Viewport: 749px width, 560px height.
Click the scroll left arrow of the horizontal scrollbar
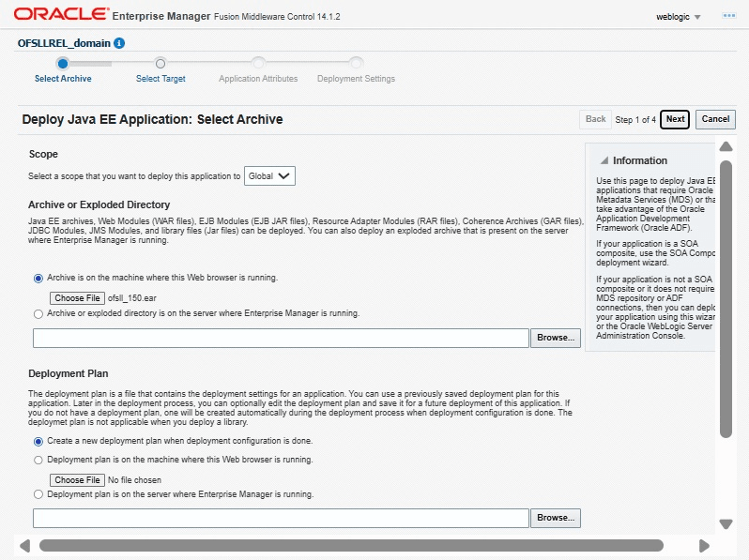click(24, 545)
